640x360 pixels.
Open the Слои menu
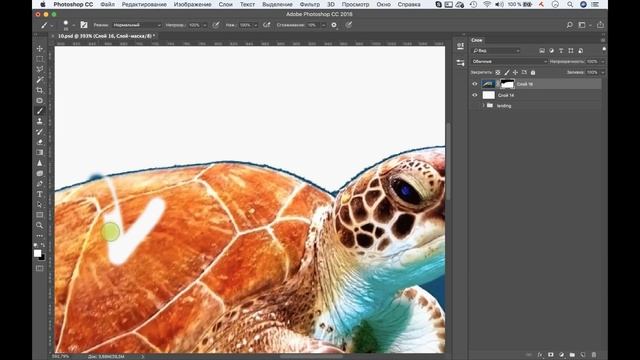pyautogui.click(x=225, y=4)
